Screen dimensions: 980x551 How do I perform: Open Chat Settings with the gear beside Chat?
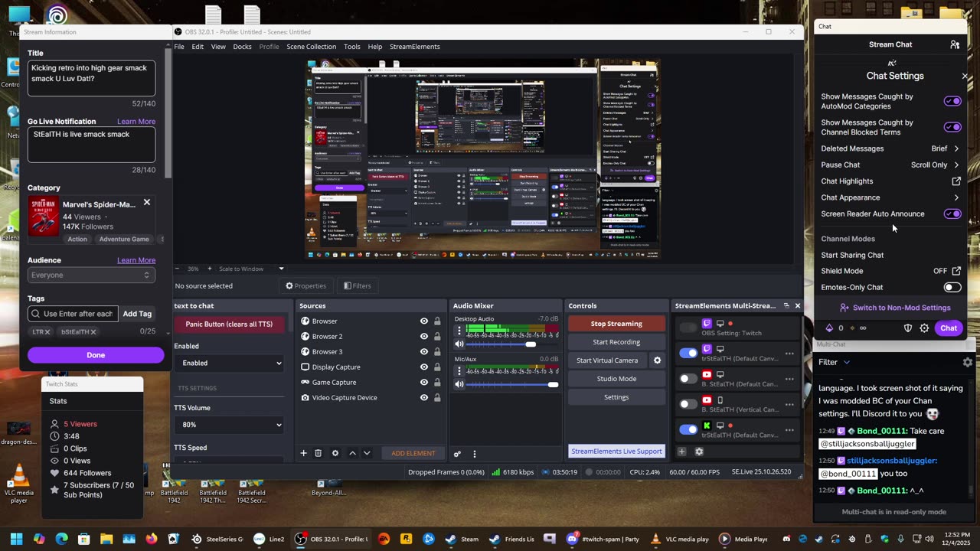coord(924,328)
